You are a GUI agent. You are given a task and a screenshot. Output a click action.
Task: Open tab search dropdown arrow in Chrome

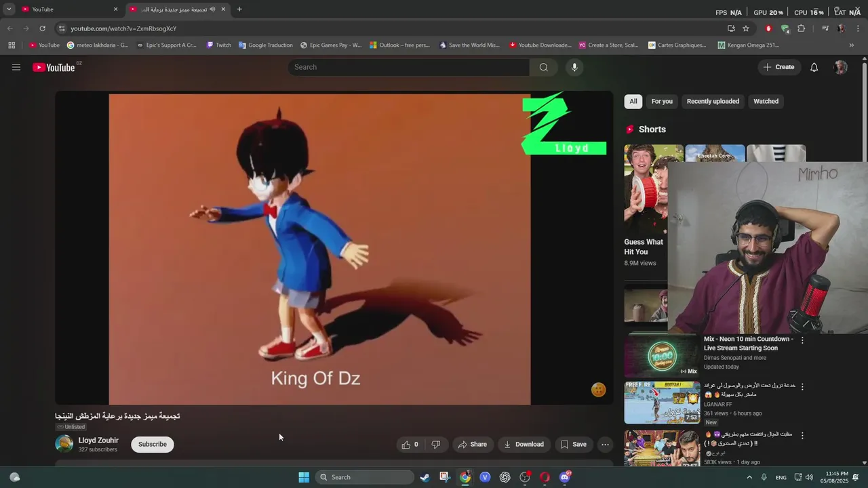pos(9,9)
